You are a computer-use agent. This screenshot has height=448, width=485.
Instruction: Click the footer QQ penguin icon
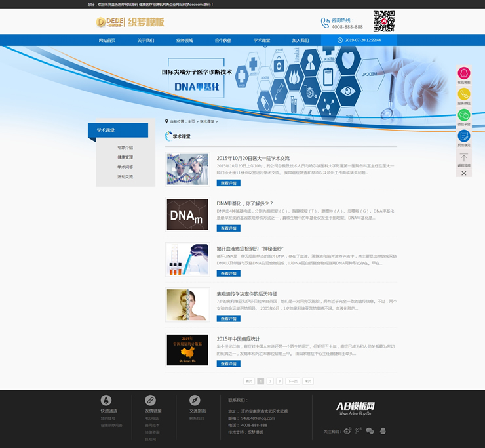[x=383, y=430]
